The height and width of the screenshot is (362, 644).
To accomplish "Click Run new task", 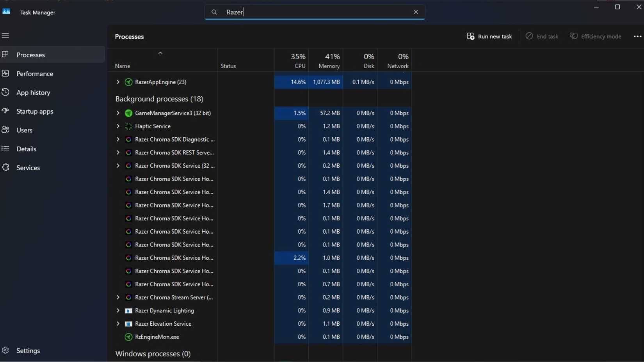I will 489,36.
